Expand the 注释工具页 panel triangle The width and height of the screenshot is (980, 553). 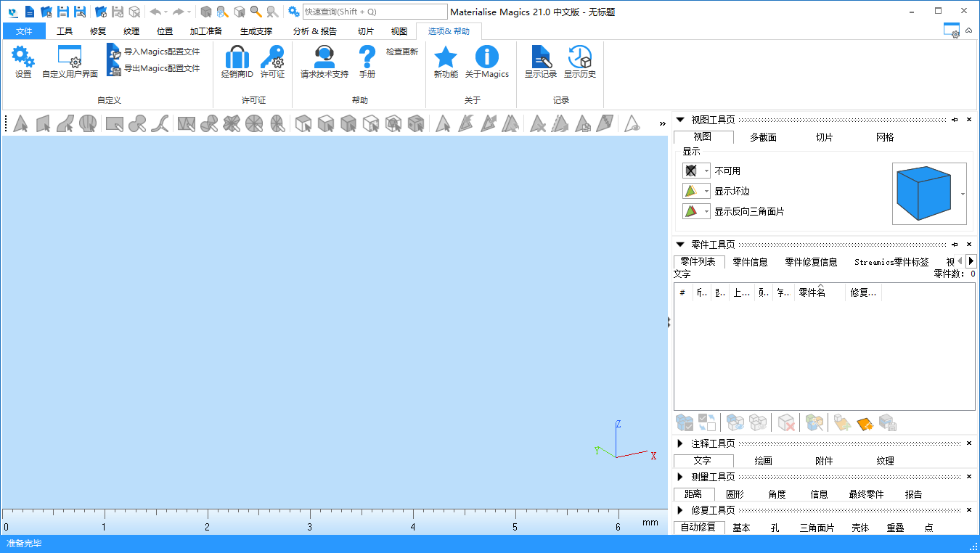tap(680, 443)
